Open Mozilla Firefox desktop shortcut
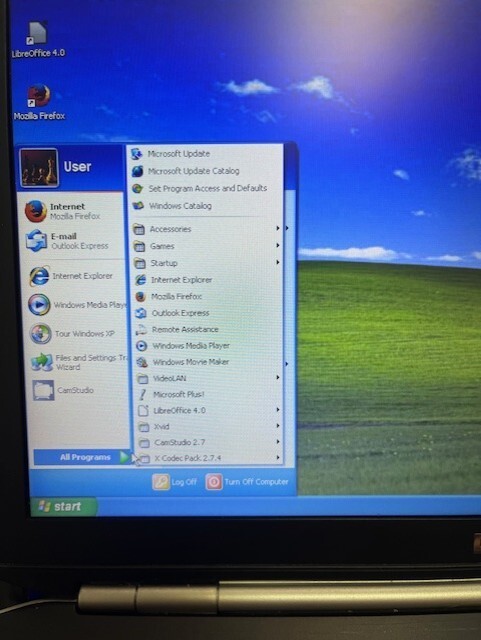The width and height of the screenshot is (481, 640). point(39,102)
